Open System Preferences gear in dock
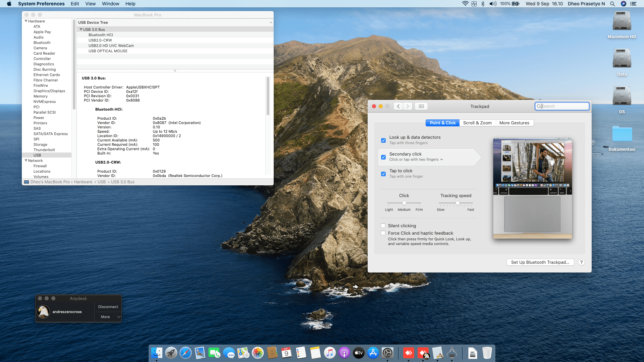 [x=387, y=353]
